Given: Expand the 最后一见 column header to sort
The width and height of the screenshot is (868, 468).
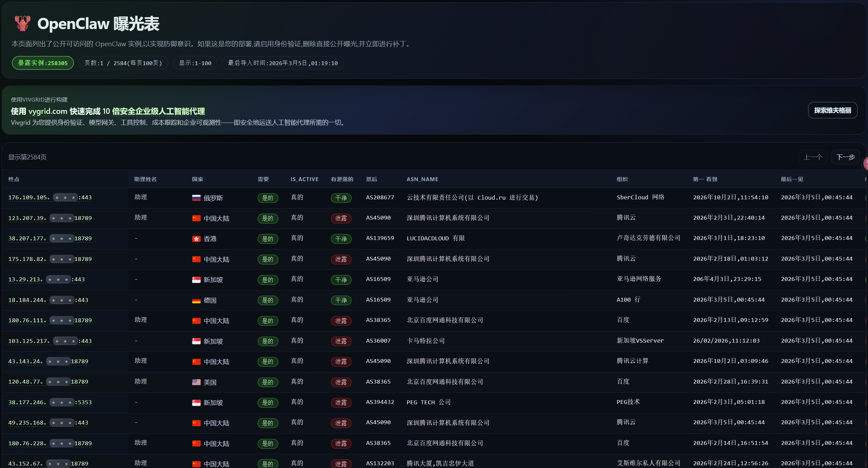Looking at the screenshot, I should point(792,179).
